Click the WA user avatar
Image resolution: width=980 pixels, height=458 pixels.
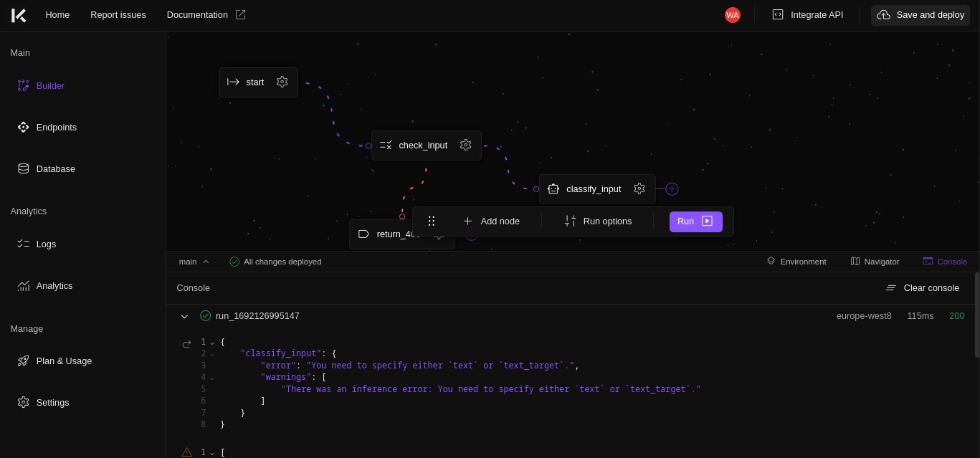pyautogui.click(x=732, y=15)
